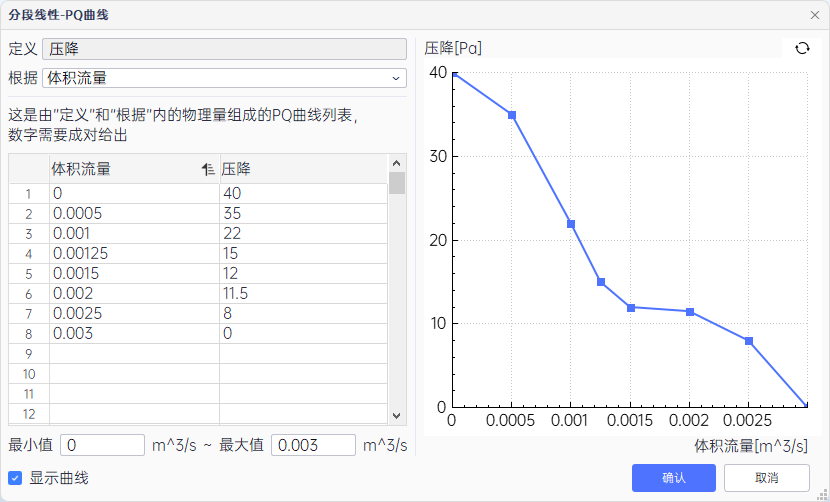
Task: Click the 最小值 input field
Action: (103, 445)
